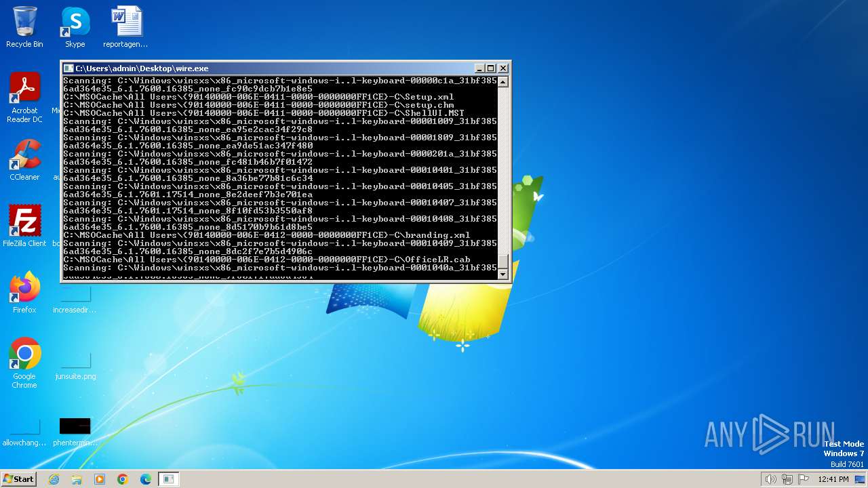This screenshot has width=868, height=488.
Task: Launch Skype from the desktop
Action: pyautogui.click(x=75, y=27)
